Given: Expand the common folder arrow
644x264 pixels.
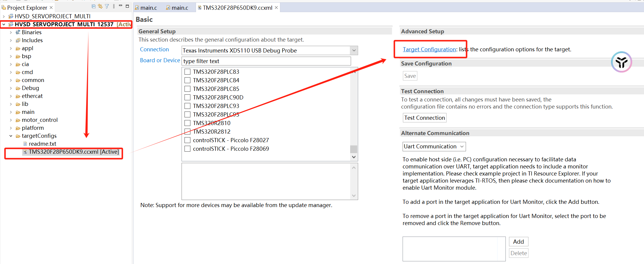Looking at the screenshot, I should pos(11,80).
